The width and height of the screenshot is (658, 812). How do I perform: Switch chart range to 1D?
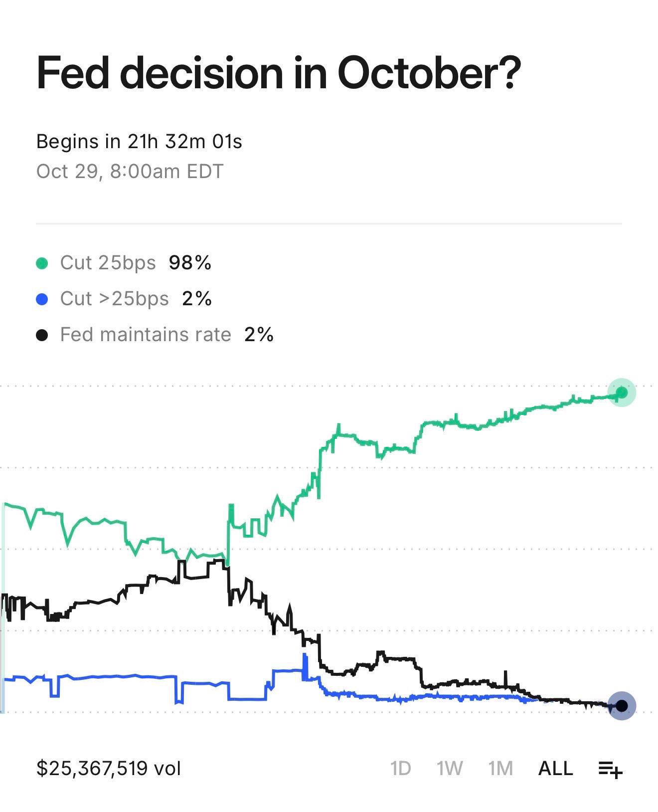(400, 769)
